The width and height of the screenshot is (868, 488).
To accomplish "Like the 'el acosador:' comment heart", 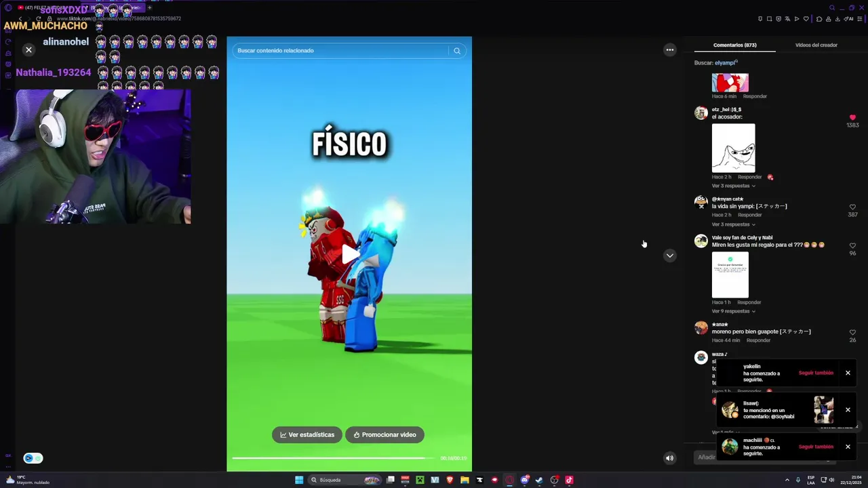I will (852, 117).
